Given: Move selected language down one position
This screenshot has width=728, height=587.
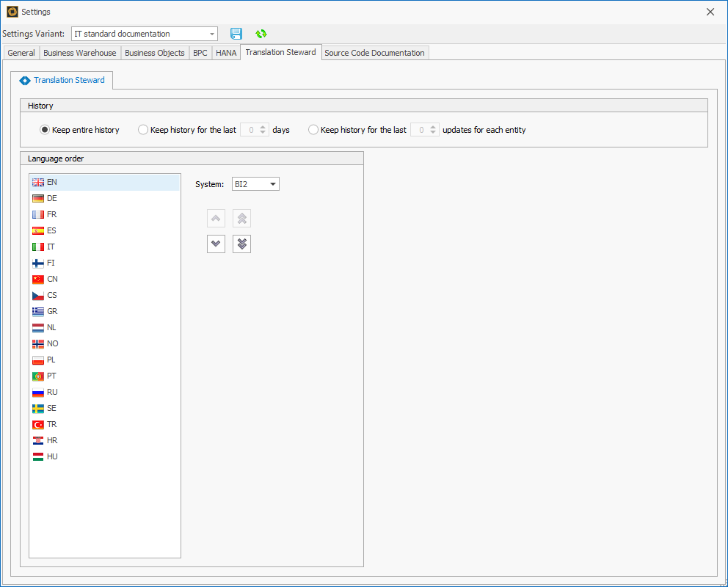Looking at the screenshot, I should tap(216, 243).
